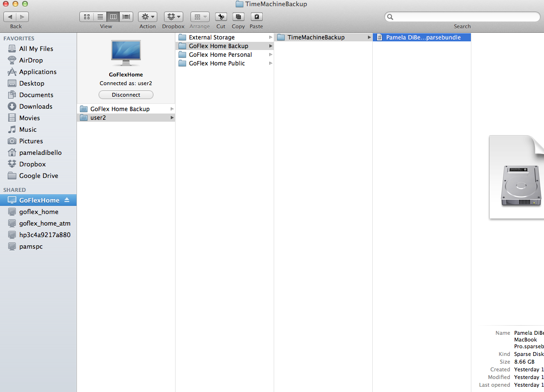
Task: Expand GoFlex Home Backup share arrow
Action: click(172, 109)
